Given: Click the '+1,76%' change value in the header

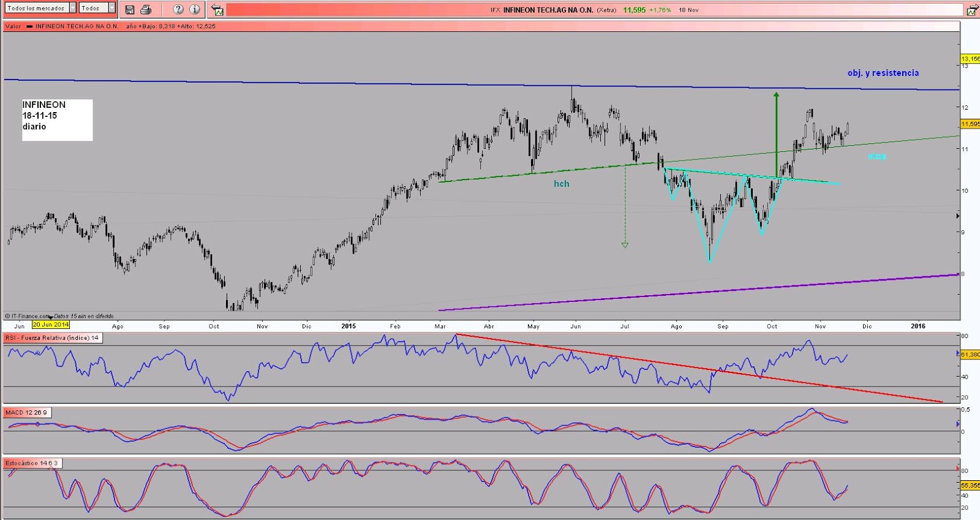Looking at the screenshot, I should (x=660, y=10).
